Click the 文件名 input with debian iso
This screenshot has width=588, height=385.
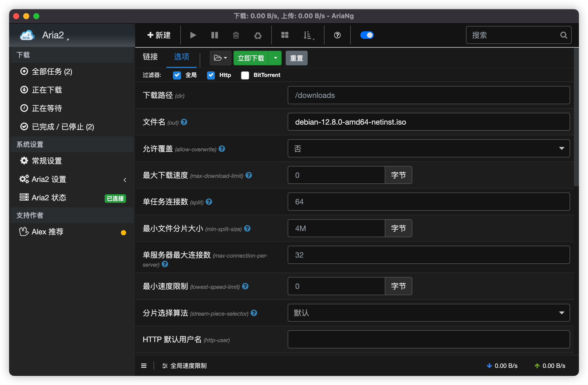(429, 122)
